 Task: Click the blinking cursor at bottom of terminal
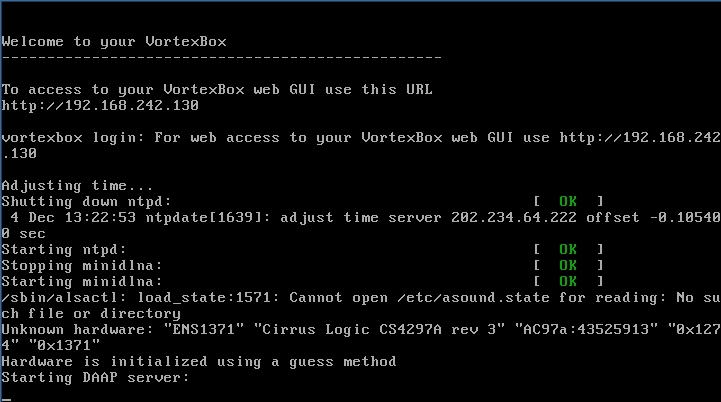(x=6, y=400)
